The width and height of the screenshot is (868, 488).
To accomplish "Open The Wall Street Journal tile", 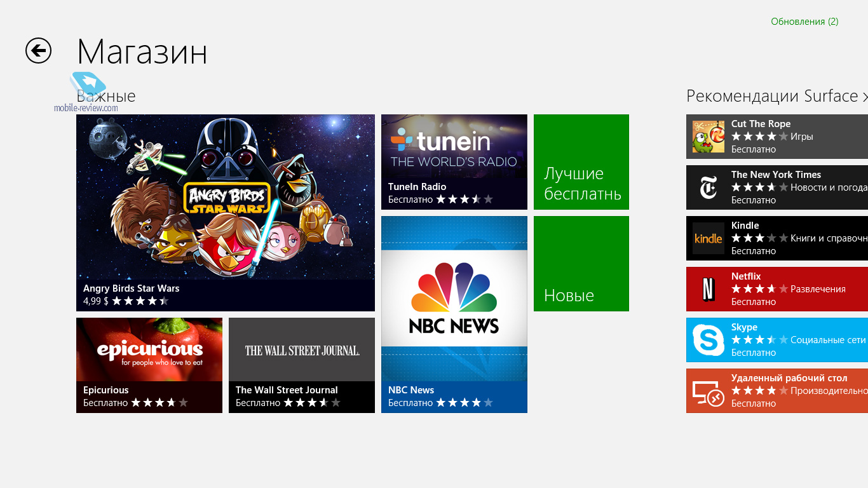I will pos(302,365).
